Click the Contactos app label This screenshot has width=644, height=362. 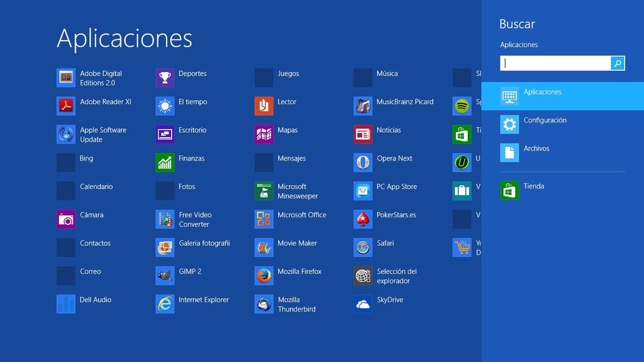click(95, 243)
